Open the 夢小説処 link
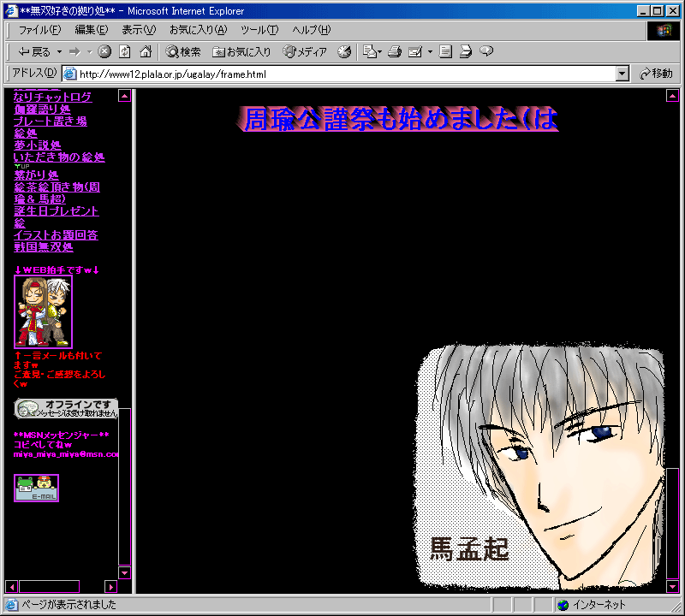 (37, 145)
